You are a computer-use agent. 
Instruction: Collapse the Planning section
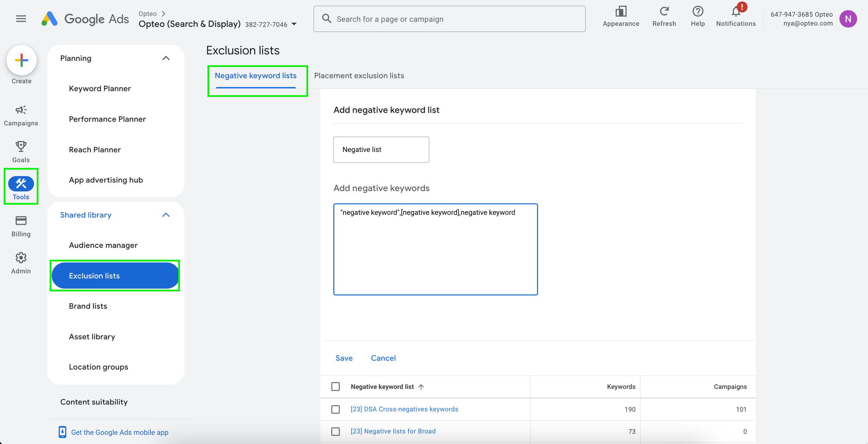coord(166,58)
